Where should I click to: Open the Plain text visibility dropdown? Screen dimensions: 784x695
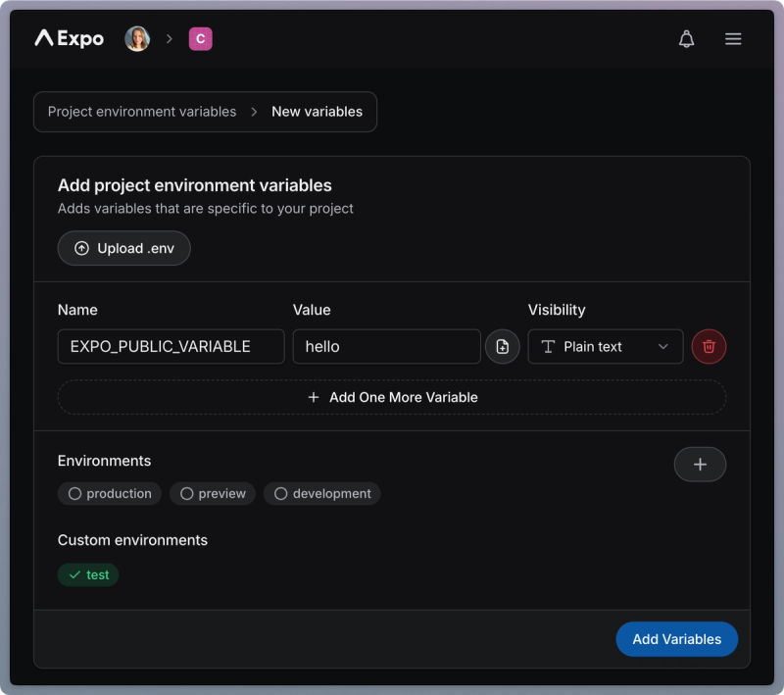click(605, 346)
